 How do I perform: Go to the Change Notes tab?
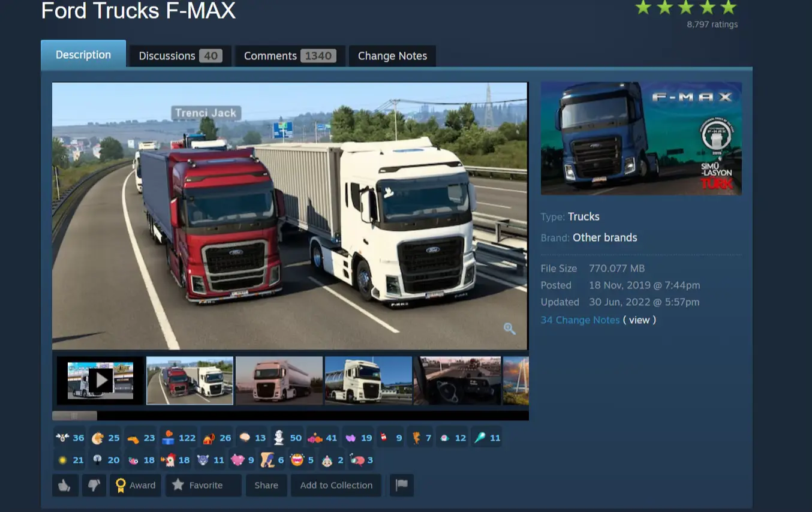click(x=392, y=56)
